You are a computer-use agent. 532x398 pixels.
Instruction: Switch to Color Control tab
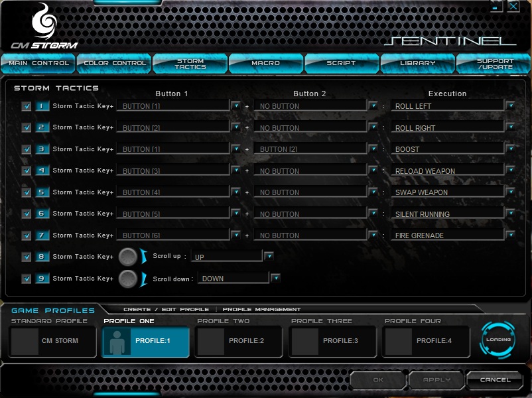[x=114, y=64]
